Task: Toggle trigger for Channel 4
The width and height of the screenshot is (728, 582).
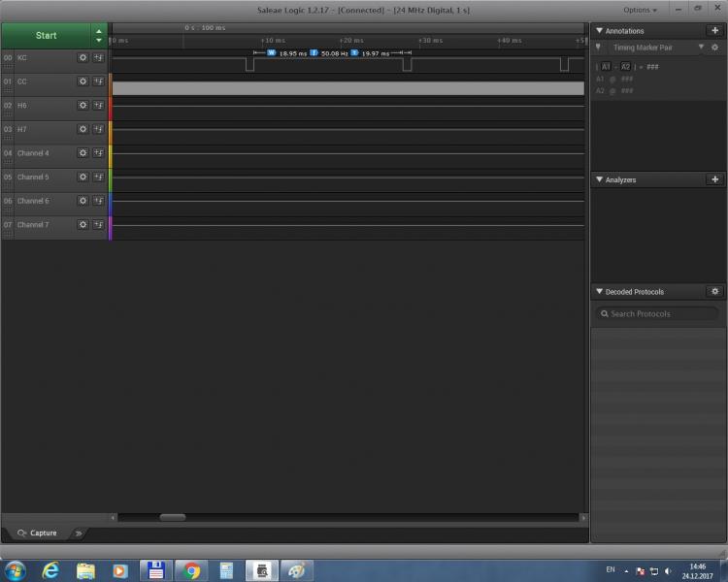Action: (x=98, y=153)
